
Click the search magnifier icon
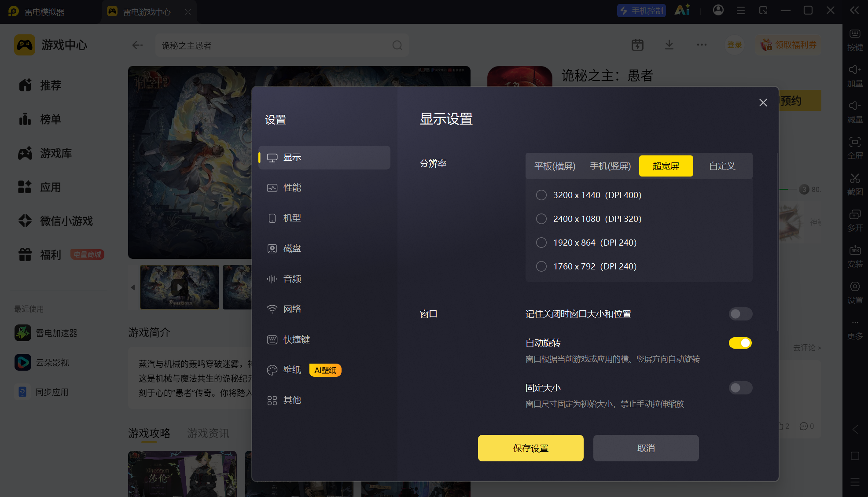click(397, 45)
